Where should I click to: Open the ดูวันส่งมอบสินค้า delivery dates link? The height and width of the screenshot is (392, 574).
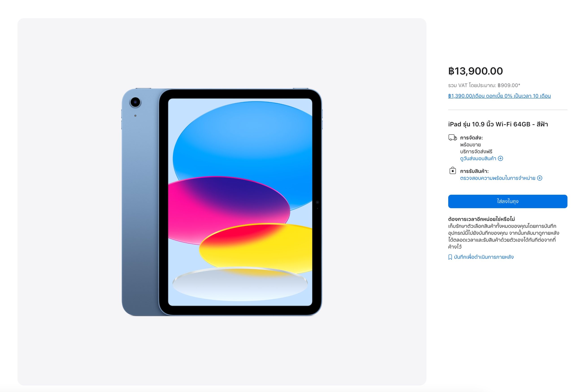tap(478, 159)
